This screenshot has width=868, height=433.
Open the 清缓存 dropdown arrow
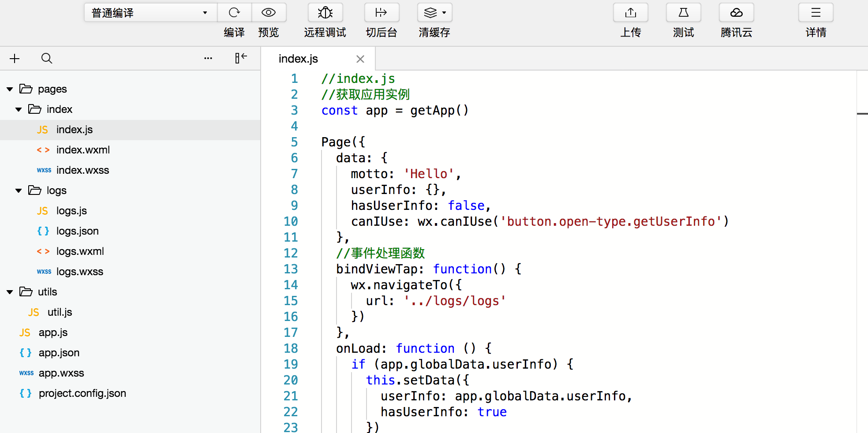[x=444, y=13]
